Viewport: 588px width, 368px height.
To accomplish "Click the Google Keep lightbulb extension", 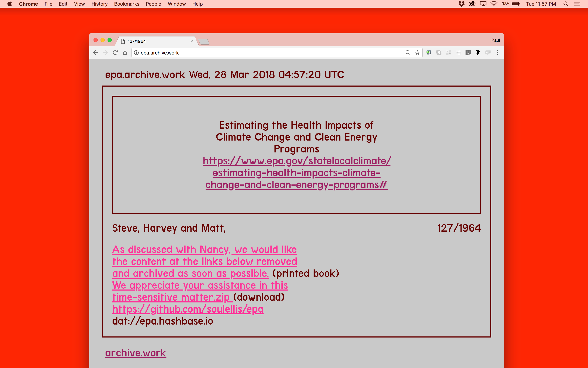I will [468, 53].
